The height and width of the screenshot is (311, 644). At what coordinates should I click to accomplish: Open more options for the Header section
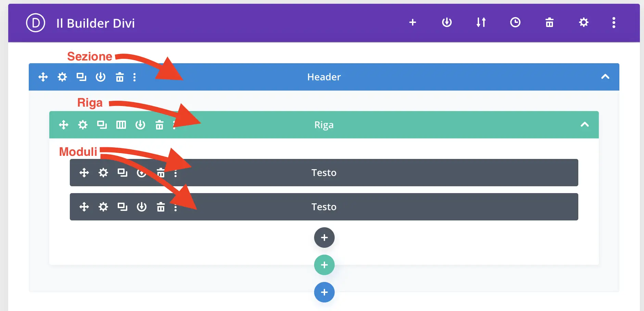(134, 77)
